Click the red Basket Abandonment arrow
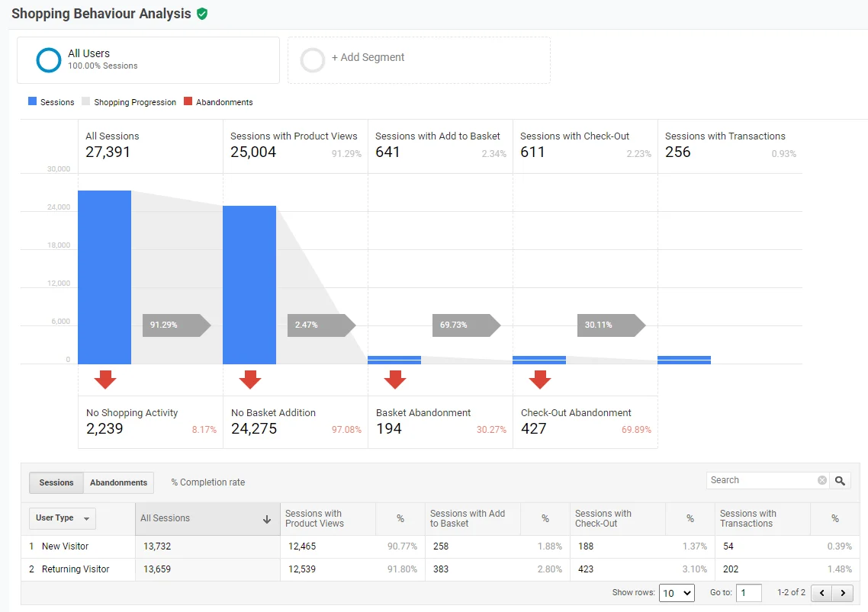 click(x=395, y=380)
